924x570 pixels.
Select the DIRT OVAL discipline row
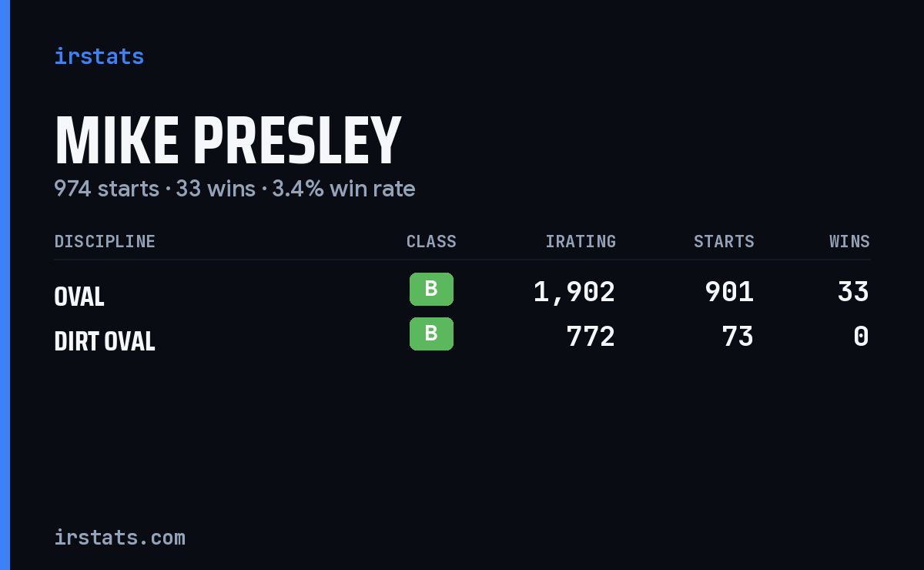[462, 337]
